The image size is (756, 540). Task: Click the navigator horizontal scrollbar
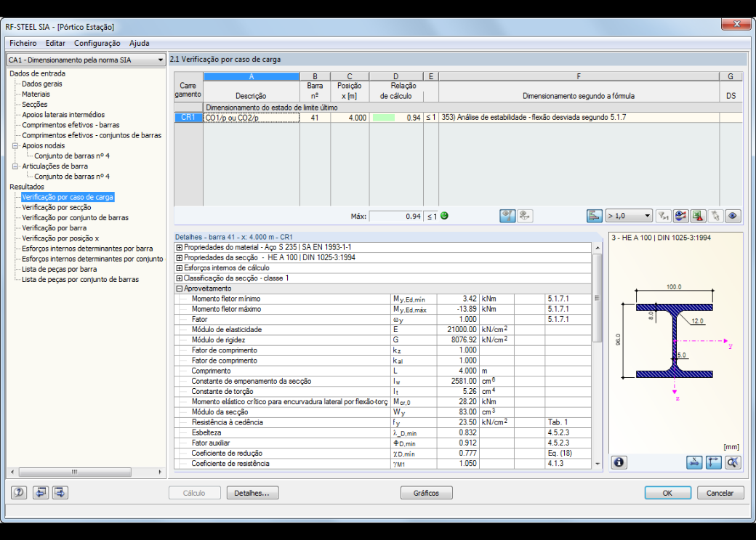click(86, 472)
